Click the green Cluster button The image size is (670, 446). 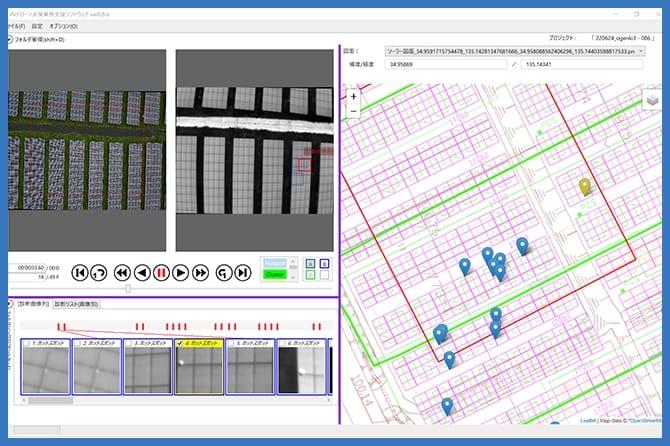click(276, 274)
